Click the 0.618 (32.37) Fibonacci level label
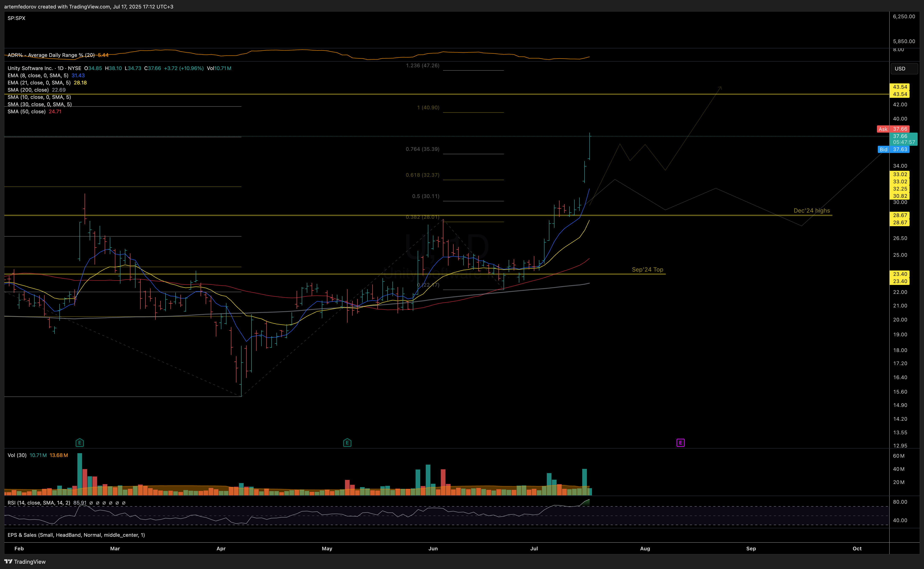This screenshot has width=924, height=569. tap(423, 175)
